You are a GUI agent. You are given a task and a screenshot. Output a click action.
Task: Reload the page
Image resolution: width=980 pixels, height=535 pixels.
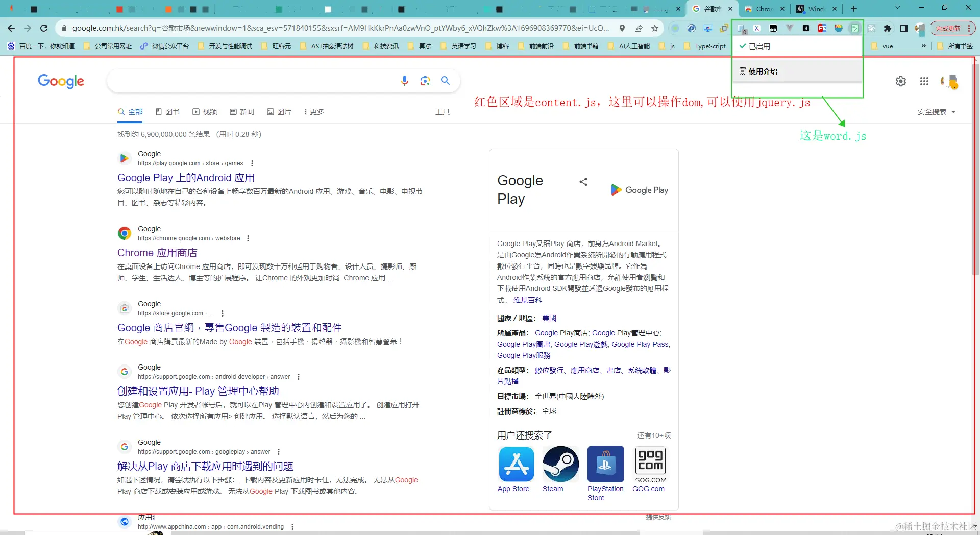pyautogui.click(x=43, y=28)
